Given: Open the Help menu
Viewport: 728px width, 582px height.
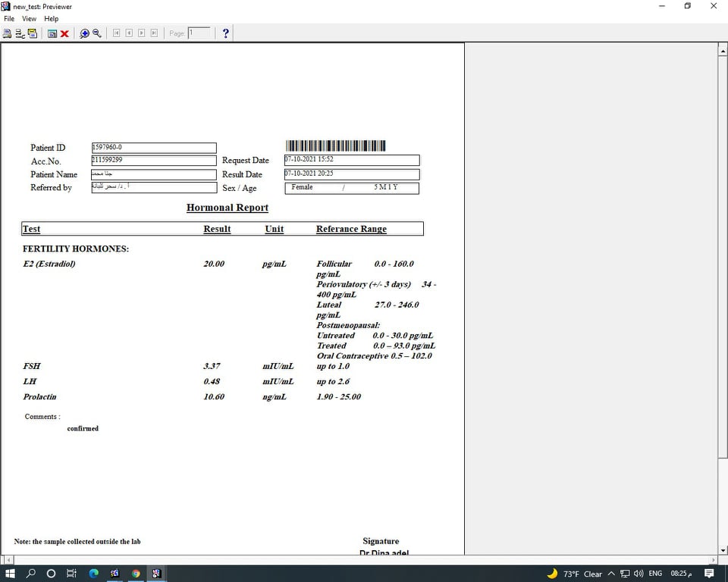Looking at the screenshot, I should (51, 18).
